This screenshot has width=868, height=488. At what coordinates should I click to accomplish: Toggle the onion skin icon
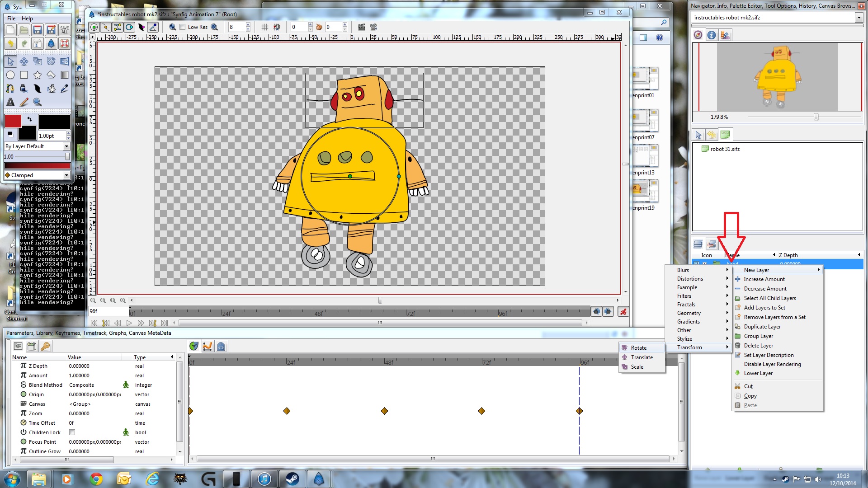(319, 27)
